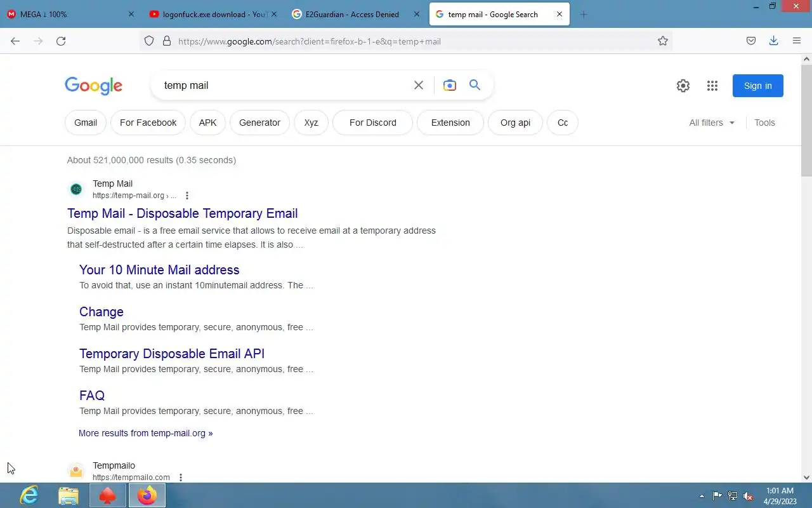This screenshot has height=508, width=812.
Task: Click the Temp Mail site favicon
Action: click(x=76, y=189)
